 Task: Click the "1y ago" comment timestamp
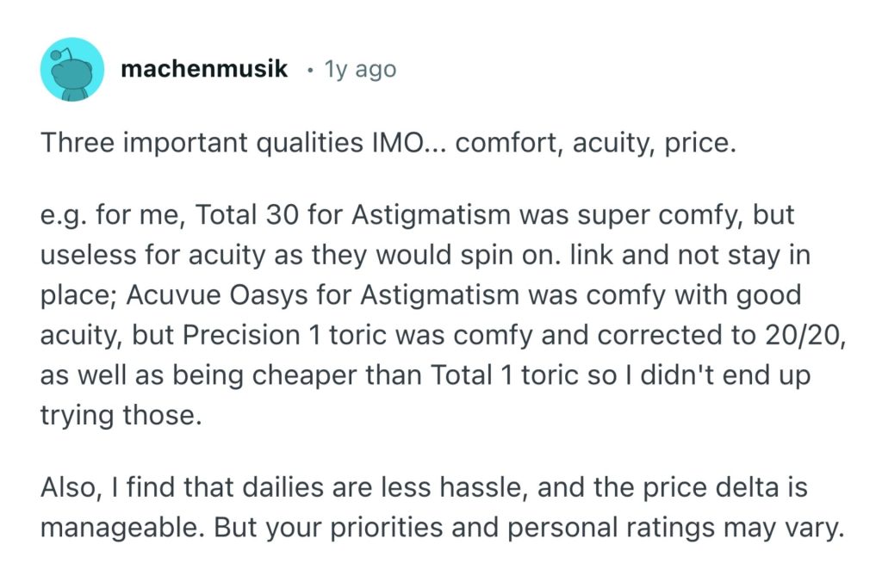point(360,70)
